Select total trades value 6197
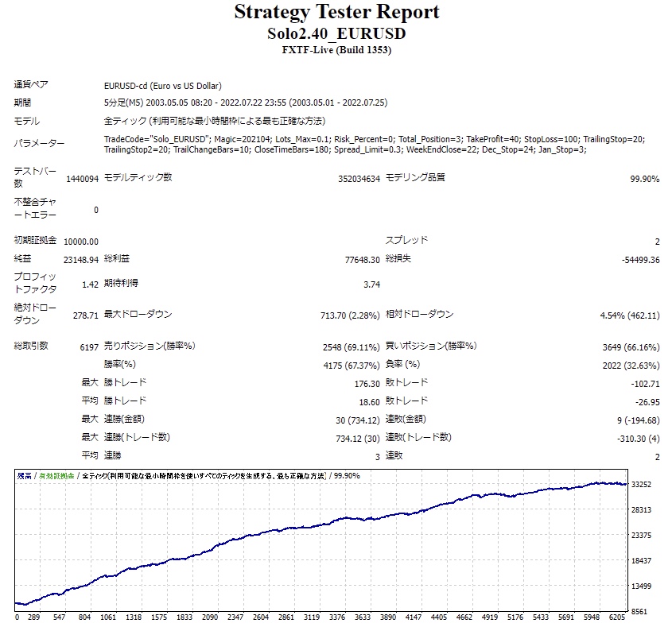Screen dimensions: 672x627 (x=89, y=347)
